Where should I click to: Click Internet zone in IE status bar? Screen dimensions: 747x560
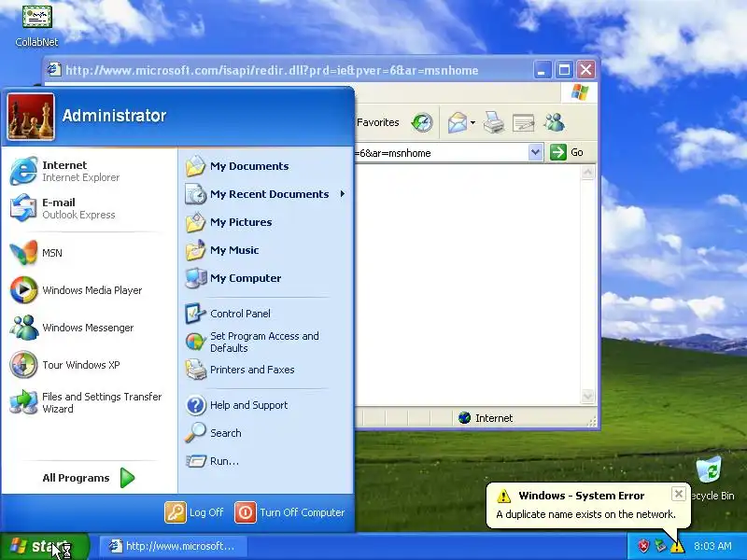click(x=486, y=418)
